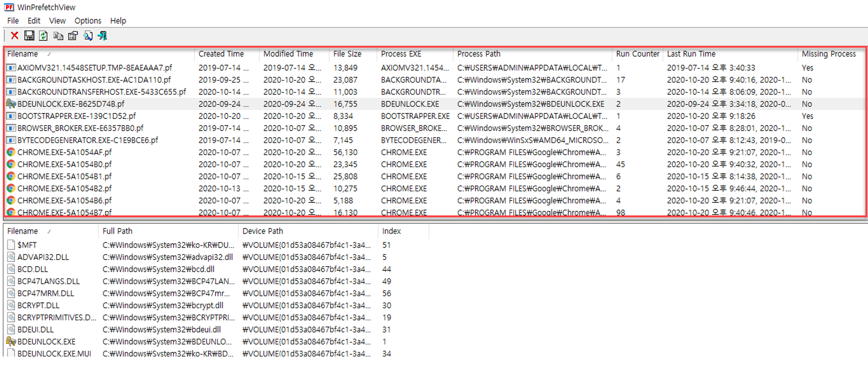The width and height of the screenshot is (868, 379).
Task: Click the copy selected items icon
Action: click(x=58, y=36)
